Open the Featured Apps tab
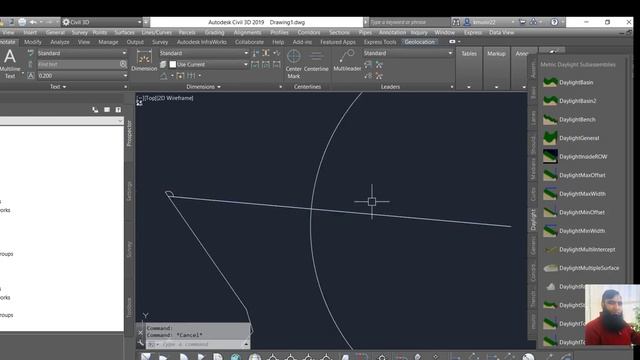 [x=338, y=42]
